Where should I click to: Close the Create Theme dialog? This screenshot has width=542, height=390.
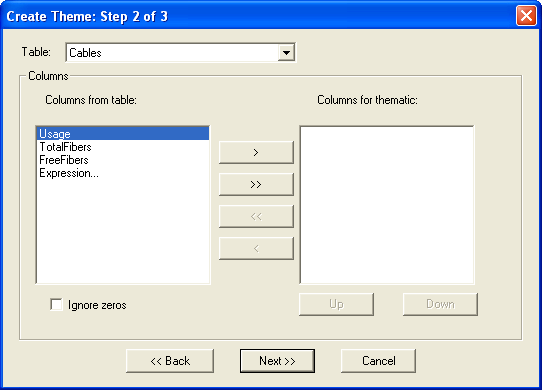[x=526, y=16]
